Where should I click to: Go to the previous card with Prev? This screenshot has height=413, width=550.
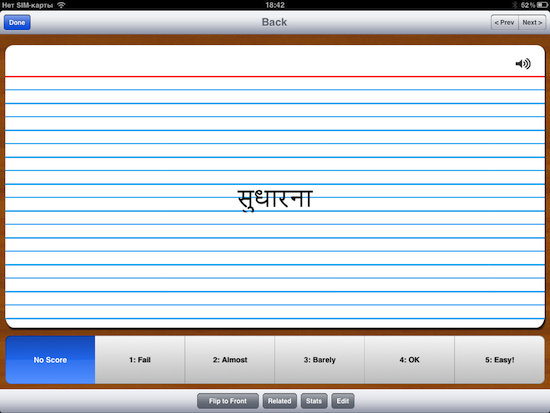504,22
